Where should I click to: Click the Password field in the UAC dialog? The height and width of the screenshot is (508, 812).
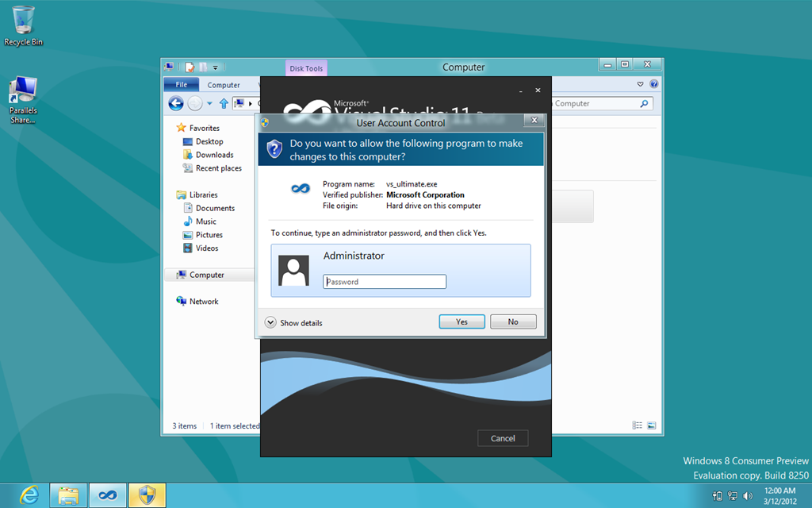point(385,282)
